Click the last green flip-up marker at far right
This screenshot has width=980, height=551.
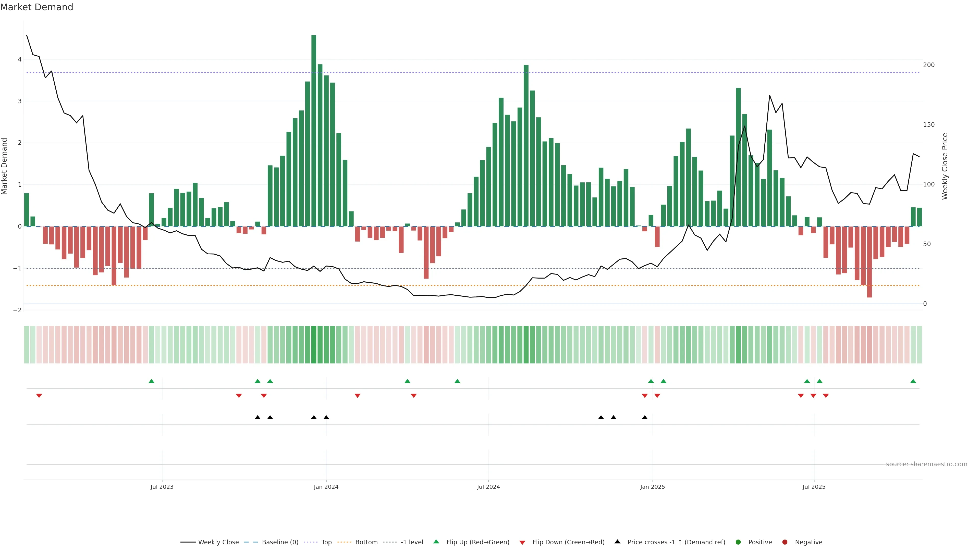913,381
